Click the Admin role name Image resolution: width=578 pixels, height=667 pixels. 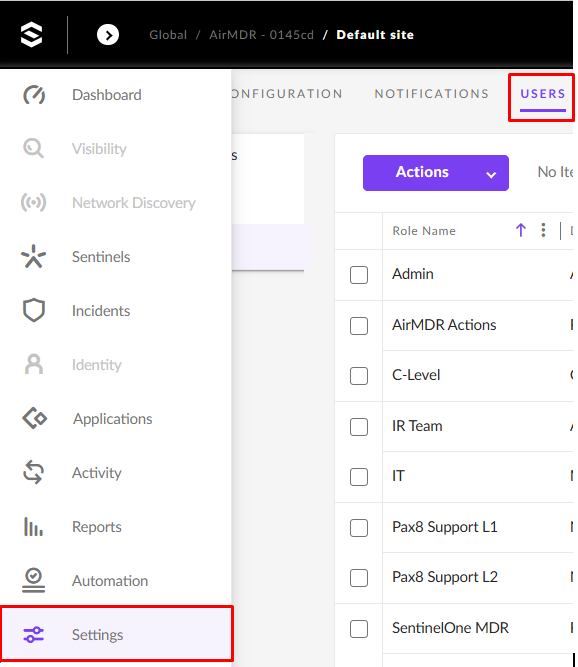point(413,274)
